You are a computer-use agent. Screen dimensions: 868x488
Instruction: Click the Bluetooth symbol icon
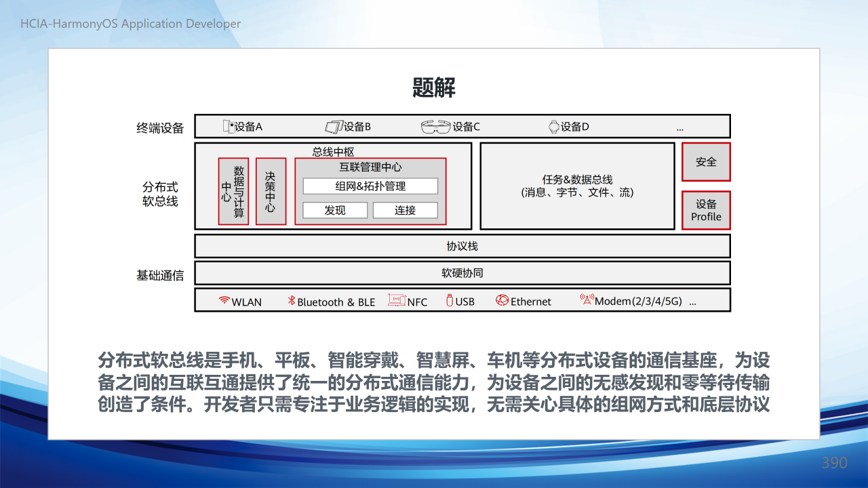tap(292, 301)
